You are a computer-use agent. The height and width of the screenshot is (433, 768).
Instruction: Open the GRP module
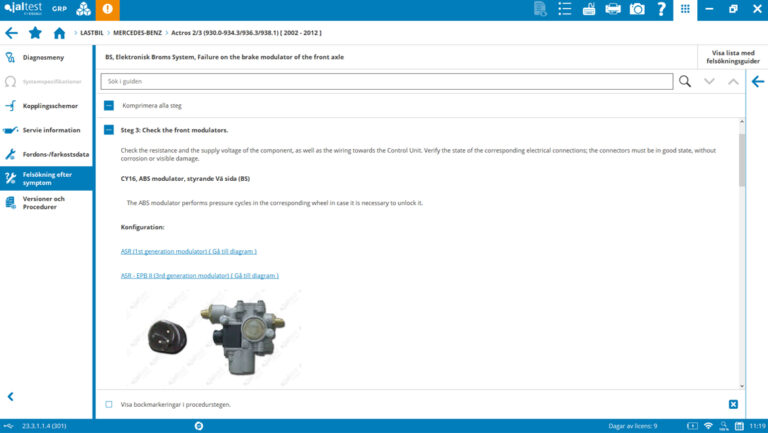[59, 9]
